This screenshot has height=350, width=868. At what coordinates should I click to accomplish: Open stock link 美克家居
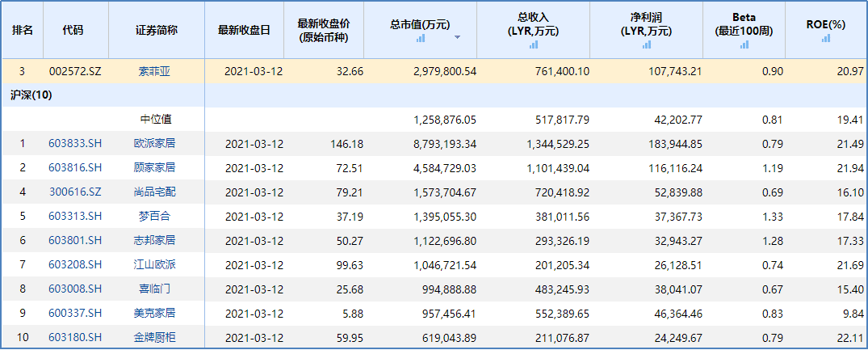(x=154, y=313)
